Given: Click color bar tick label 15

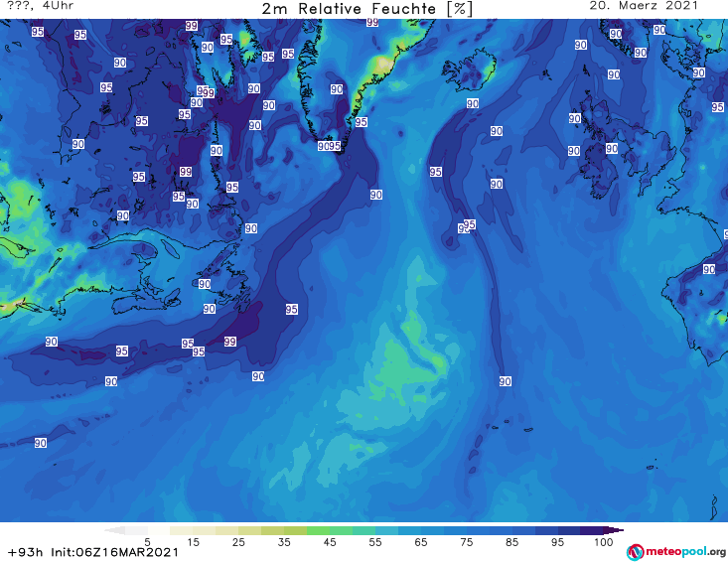Looking at the screenshot, I should pos(193,542).
